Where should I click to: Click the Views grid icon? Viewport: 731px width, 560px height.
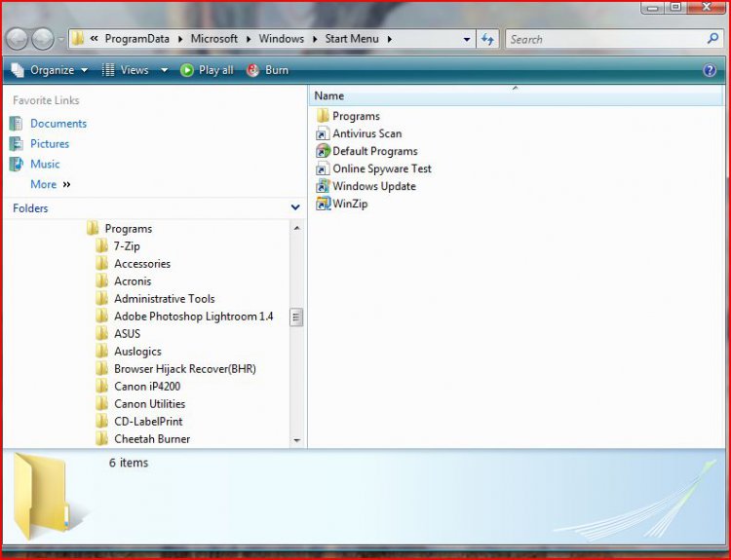click(x=108, y=70)
